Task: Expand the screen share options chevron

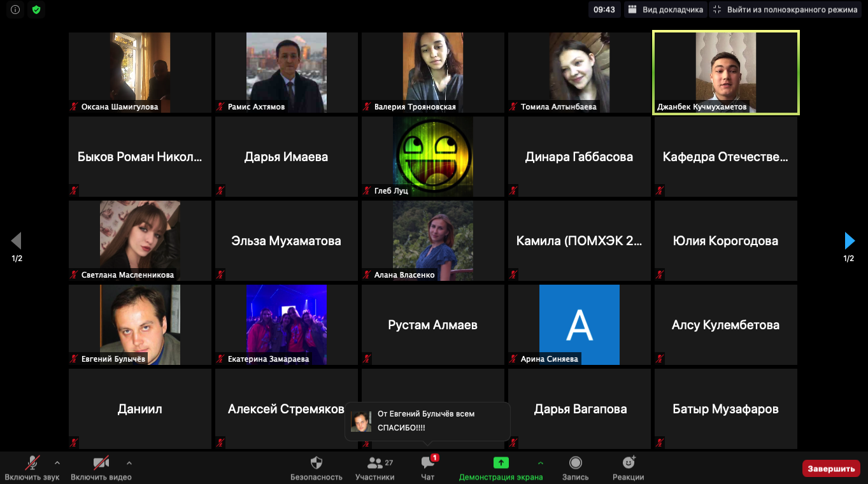Action: pos(541,462)
